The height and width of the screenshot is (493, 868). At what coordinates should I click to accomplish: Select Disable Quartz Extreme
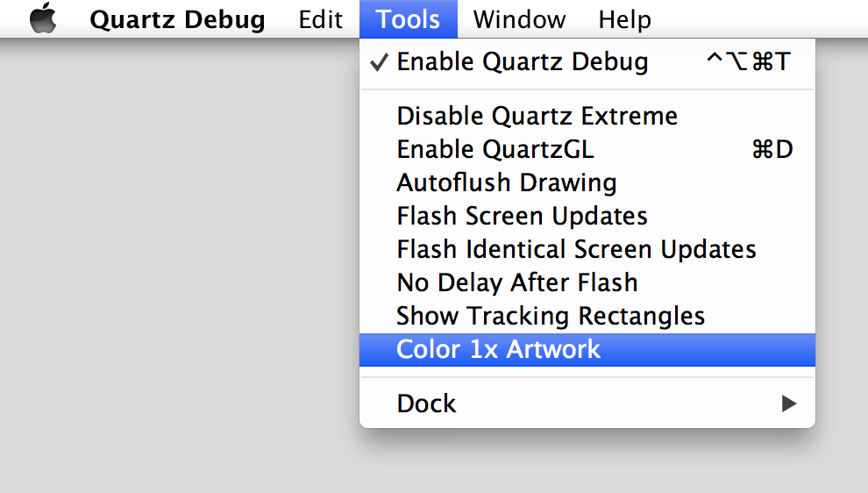coord(537,116)
